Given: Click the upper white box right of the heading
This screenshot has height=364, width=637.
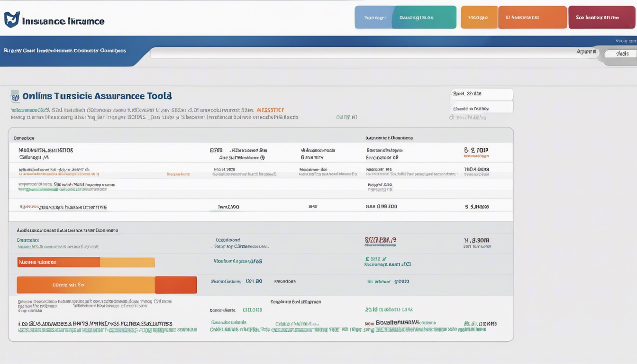Looking at the screenshot, I should click(x=481, y=94).
